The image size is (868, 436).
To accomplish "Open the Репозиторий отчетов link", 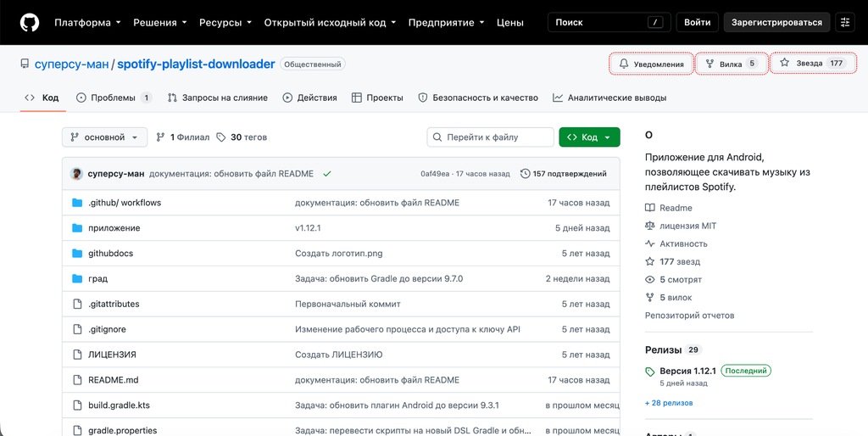I will tap(690, 316).
